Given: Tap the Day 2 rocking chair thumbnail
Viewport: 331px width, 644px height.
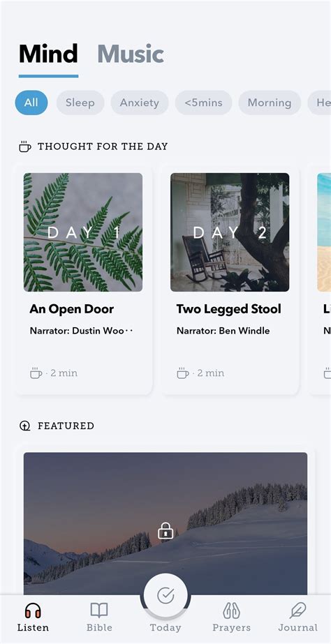Looking at the screenshot, I should tap(230, 232).
